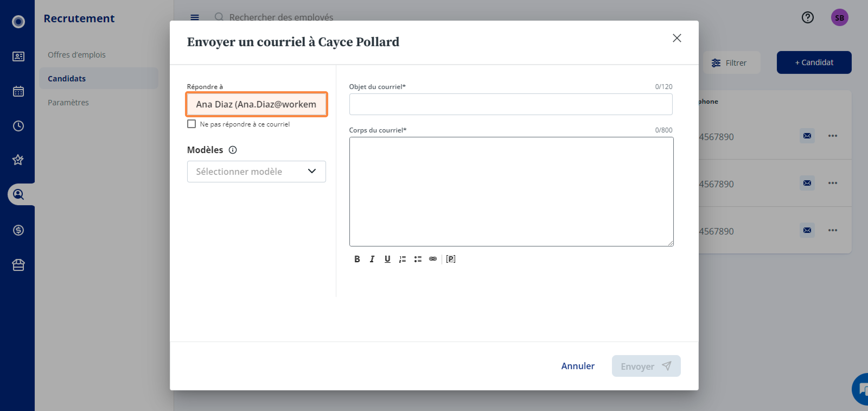The width and height of the screenshot is (868, 411).
Task: Open the employee ID card sidebar icon
Action: (18, 57)
